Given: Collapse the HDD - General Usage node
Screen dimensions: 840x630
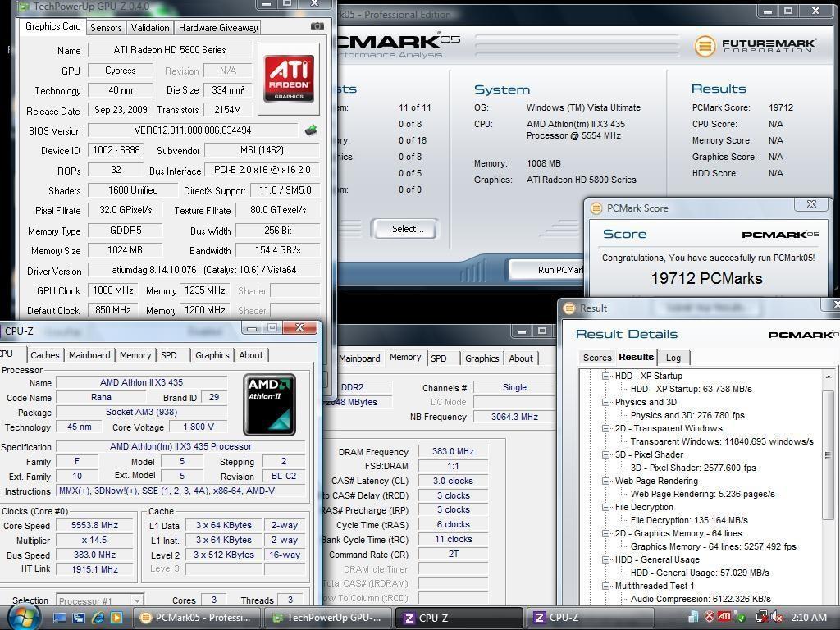Looking at the screenshot, I should (x=606, y=559).
